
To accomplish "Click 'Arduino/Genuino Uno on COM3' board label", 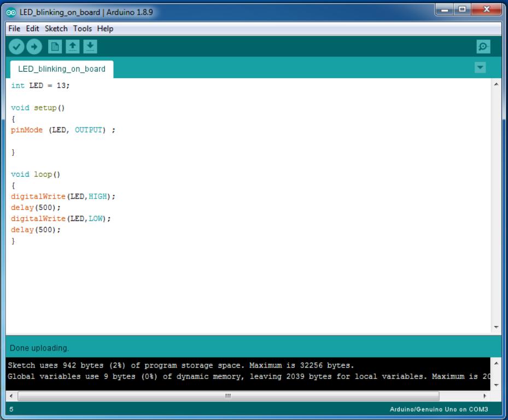I will pos(439,409).
